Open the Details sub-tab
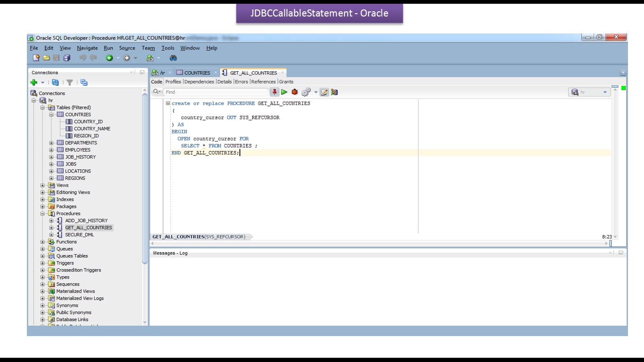 [224, 82]
